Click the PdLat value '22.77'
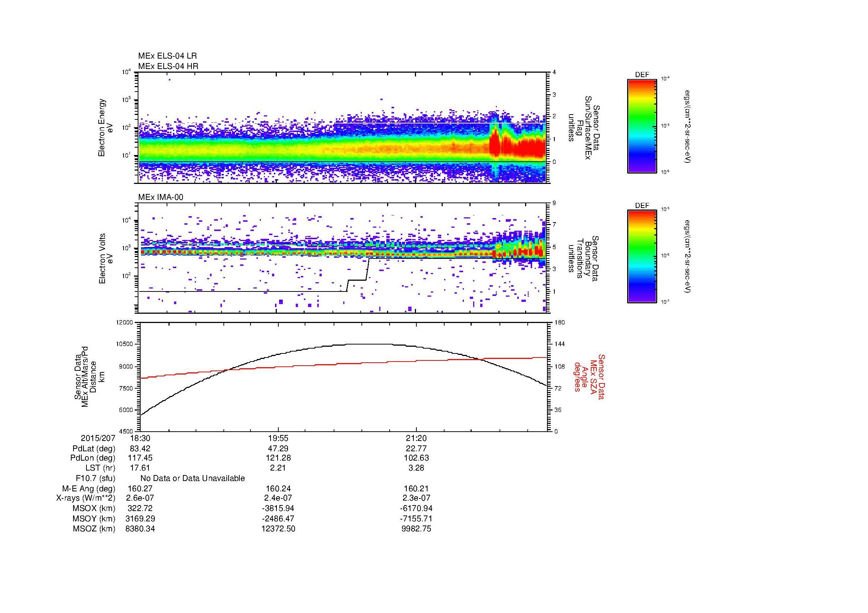 [x=416, y=449]
